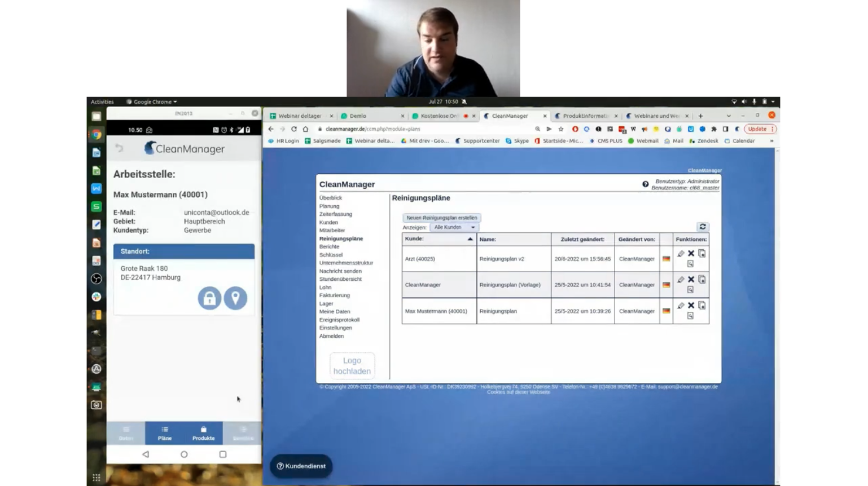Reload the page in Chrome

coord(294,129)
